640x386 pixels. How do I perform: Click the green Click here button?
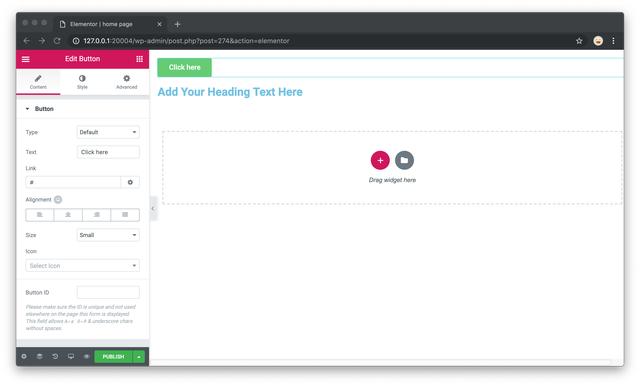click(184, 67)
